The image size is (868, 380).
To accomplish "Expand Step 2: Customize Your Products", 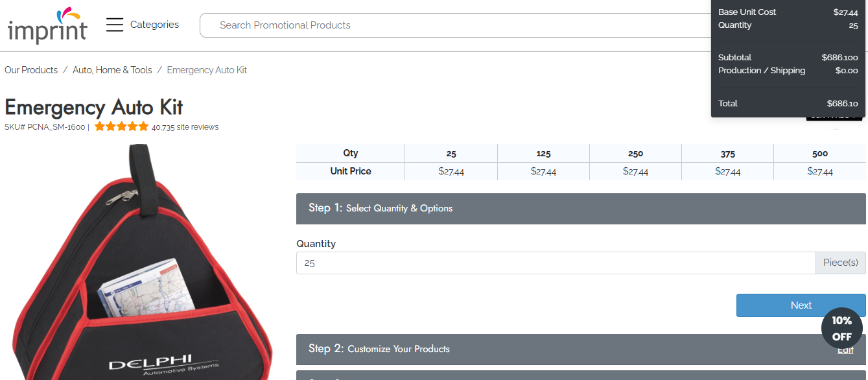I will (581, 349).
